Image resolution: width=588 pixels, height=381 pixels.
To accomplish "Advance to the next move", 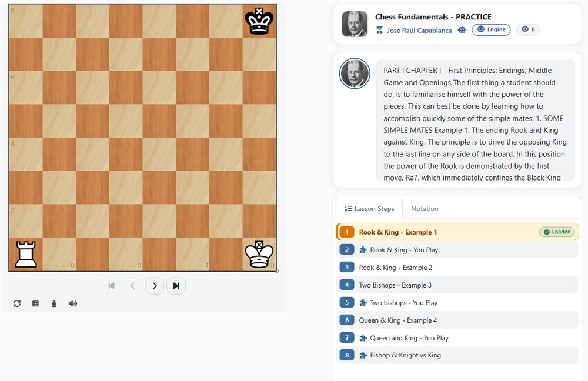I will click(155, 286).
